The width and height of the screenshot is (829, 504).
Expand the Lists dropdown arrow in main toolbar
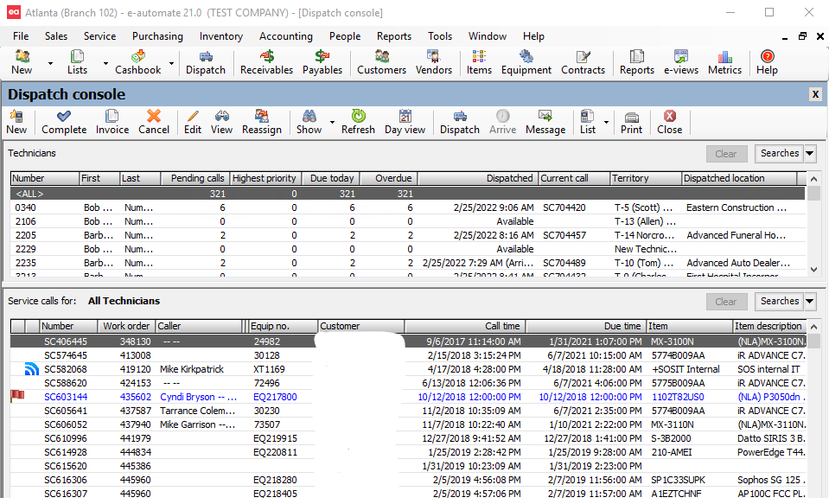point(105,63)
